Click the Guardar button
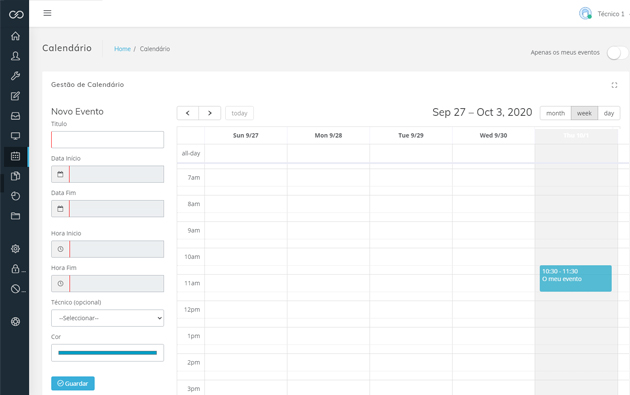Screen dimensions: 630x395 73,383
